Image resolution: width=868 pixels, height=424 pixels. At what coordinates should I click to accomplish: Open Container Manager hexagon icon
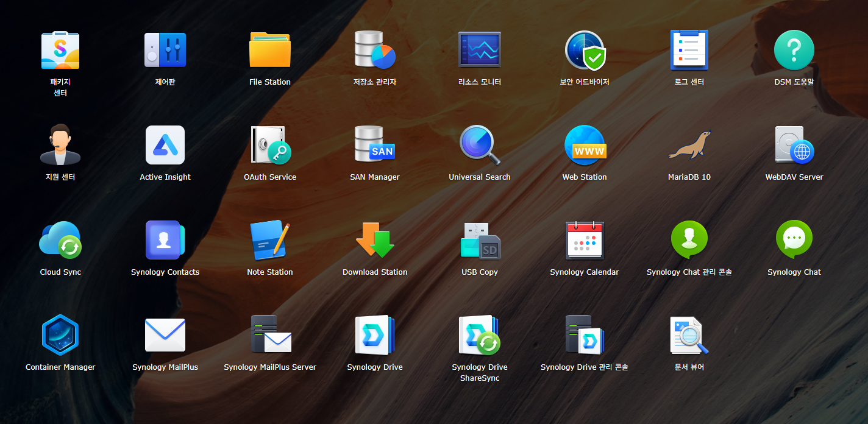tap(60, 335)
